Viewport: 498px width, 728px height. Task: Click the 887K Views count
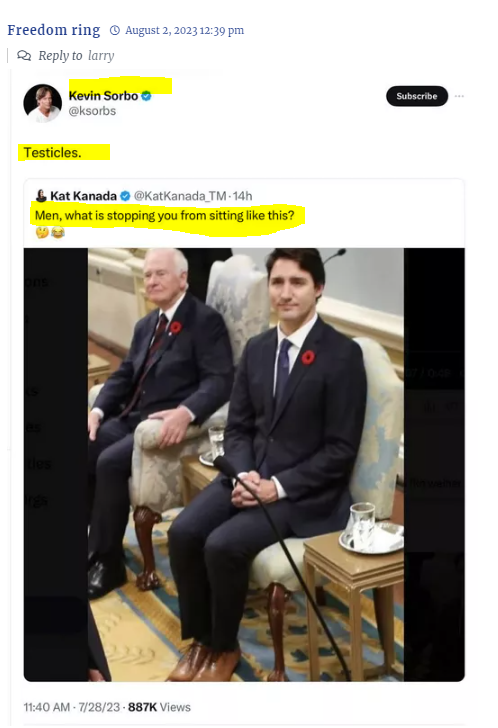click(x=159, y=707)
